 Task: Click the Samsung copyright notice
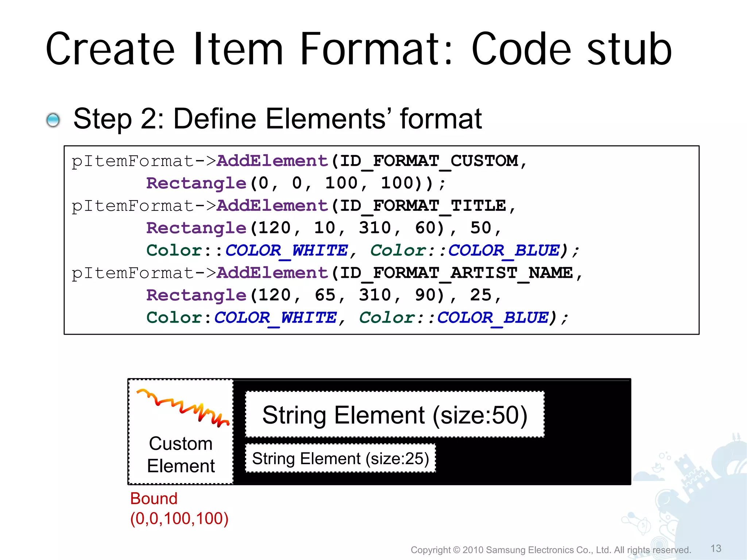click(x=551, y=550)
